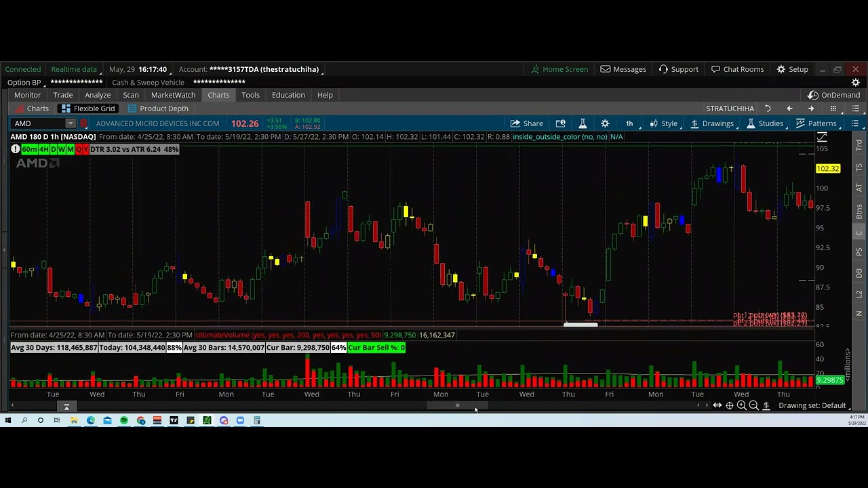The image size is (868, 488).
Task: Click the AMD symbol input field
Action: click(38, 123)
